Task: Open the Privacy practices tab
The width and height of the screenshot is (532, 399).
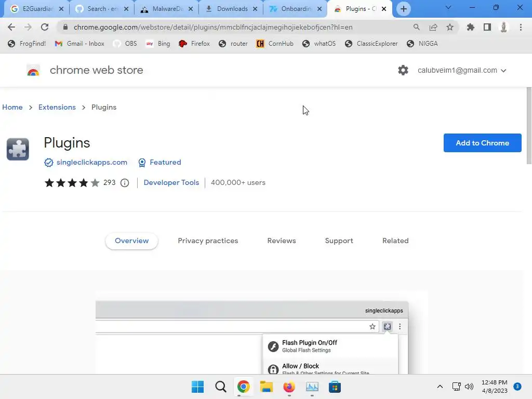Action: (x=208, y=241)
